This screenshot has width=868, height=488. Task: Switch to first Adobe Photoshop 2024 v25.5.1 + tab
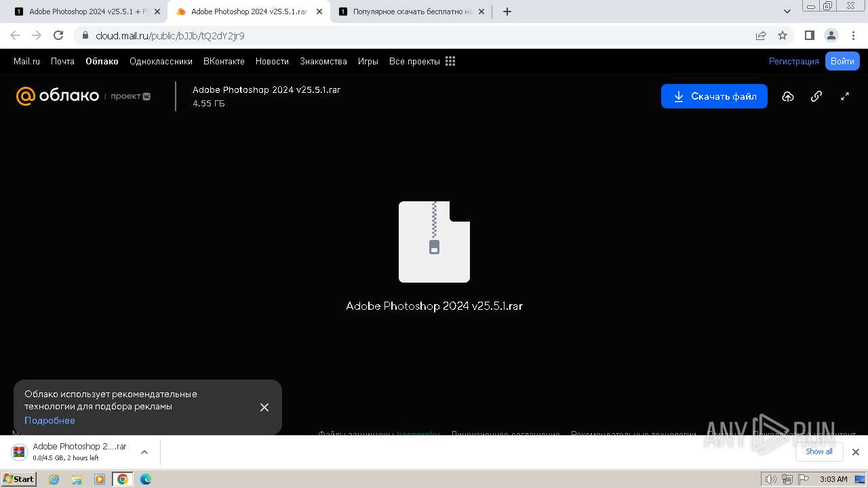coord(88,12)
